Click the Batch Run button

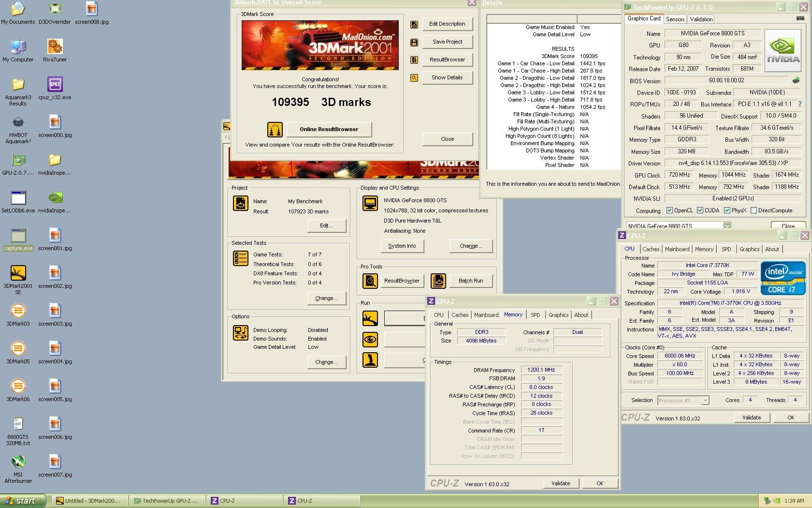[x=471, y=281]
